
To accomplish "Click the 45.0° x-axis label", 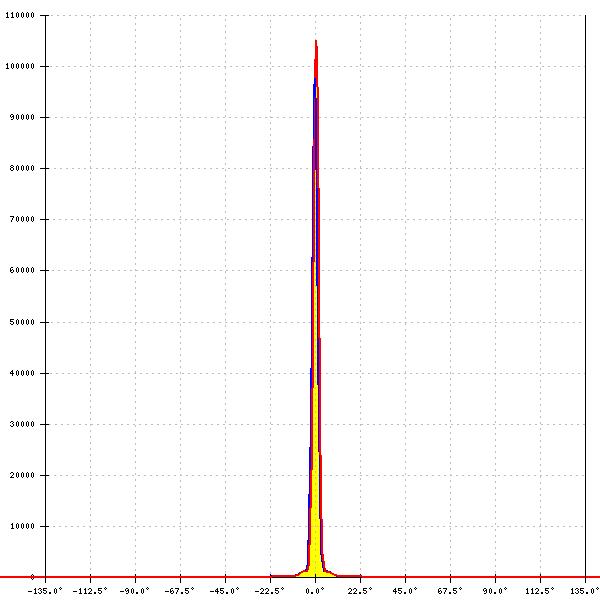I will tap(405, 591).
